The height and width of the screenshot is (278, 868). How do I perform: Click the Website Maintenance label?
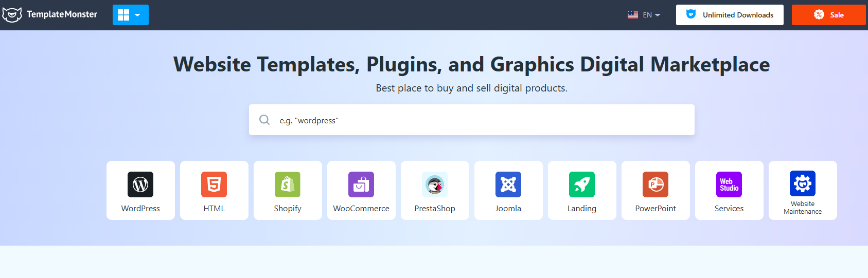[803, 208]
